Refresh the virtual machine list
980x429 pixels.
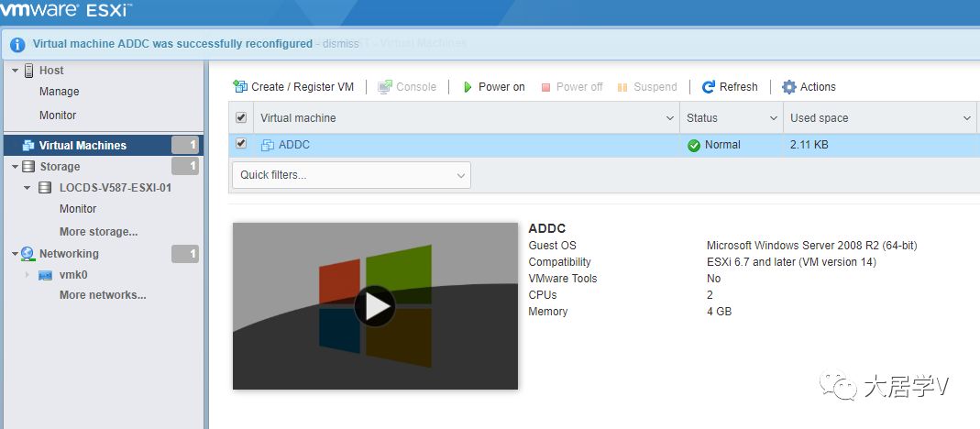(730, 87)
